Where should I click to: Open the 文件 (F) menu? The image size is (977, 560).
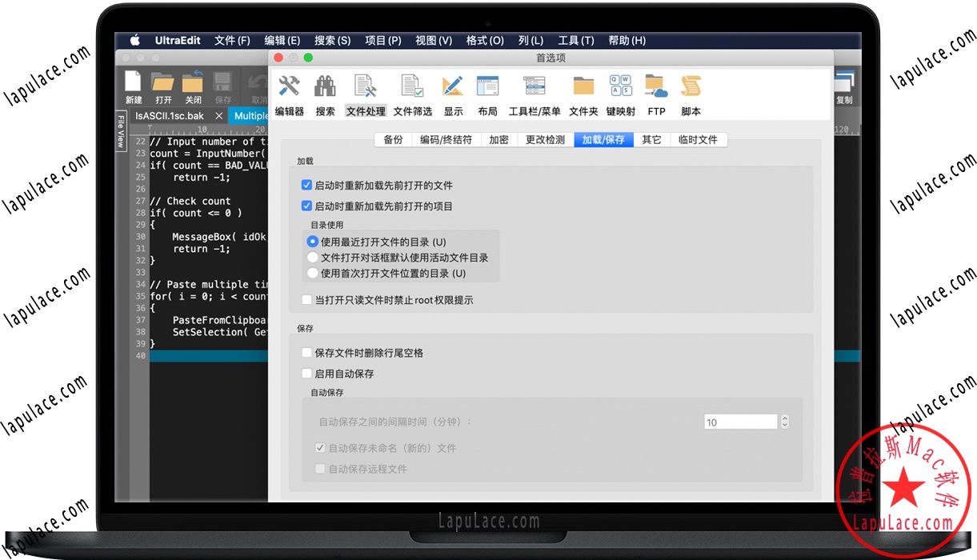click(232, 41)
